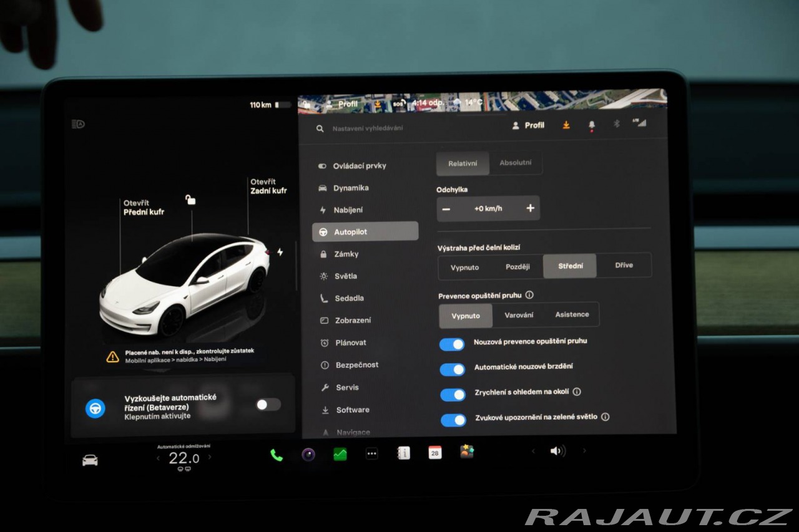Click the speaker volume icon
The width and height of the screenshot is (799, 532).
pos(557,451)
